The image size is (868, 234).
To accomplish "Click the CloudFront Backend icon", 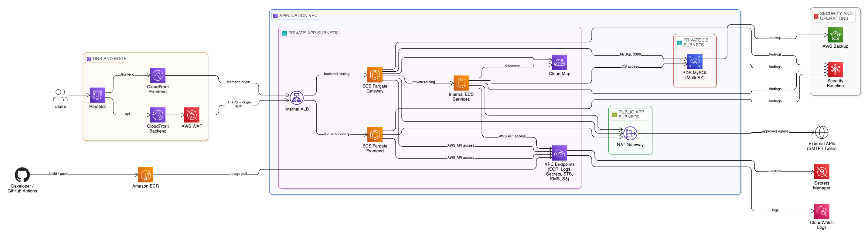I will (x=158, y=115).
